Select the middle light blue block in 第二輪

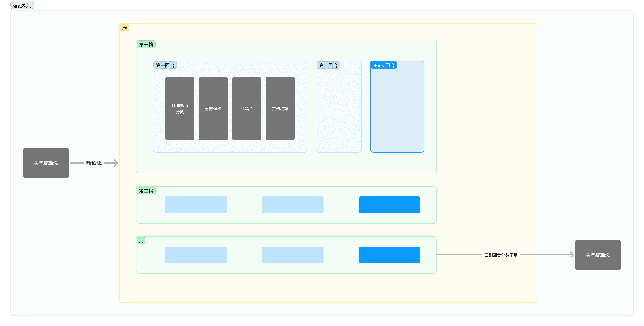click(293, 205)
